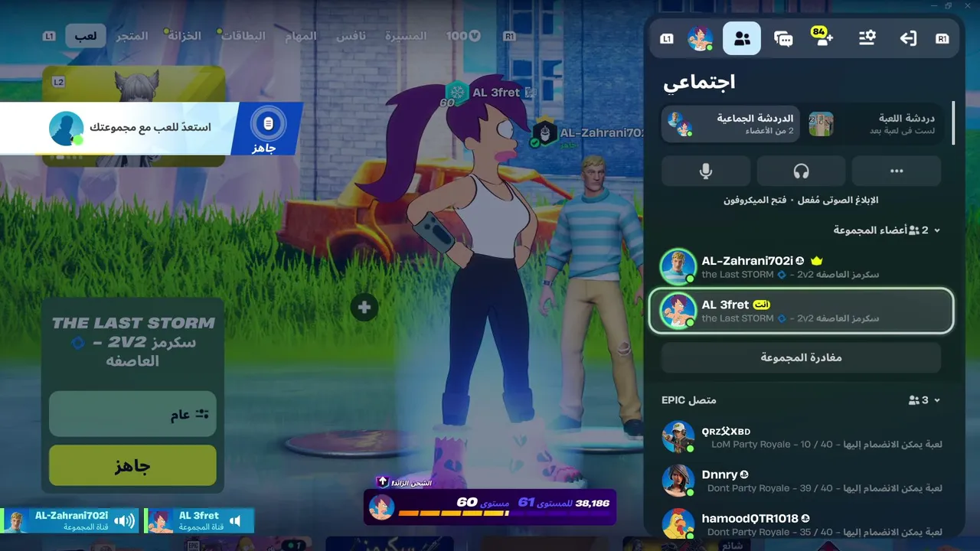Select the friends icon in the social panel header
The image size is (980, 551).
click(x=742, y=38)
